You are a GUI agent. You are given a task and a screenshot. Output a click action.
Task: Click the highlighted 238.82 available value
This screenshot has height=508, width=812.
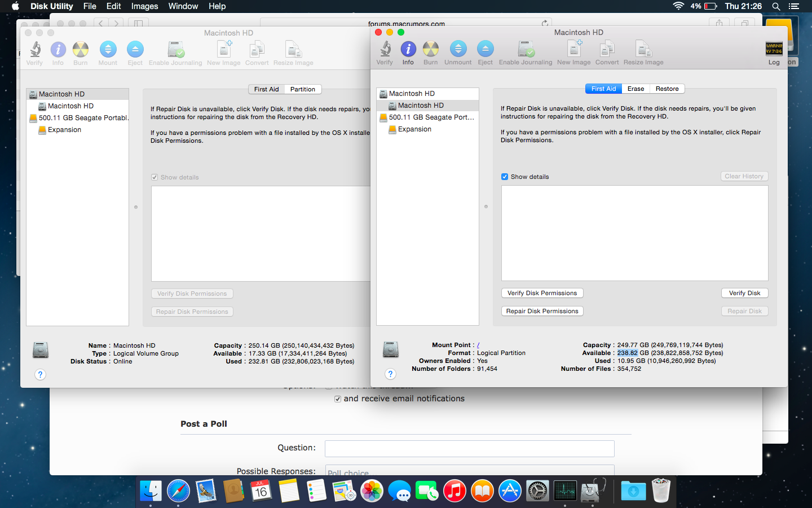point(627,353)
